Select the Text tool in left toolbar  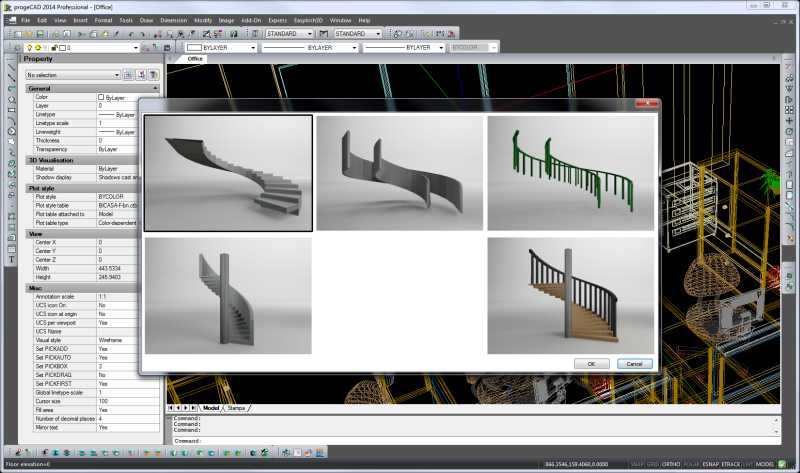pyautogui.click(x=11, y=260)
